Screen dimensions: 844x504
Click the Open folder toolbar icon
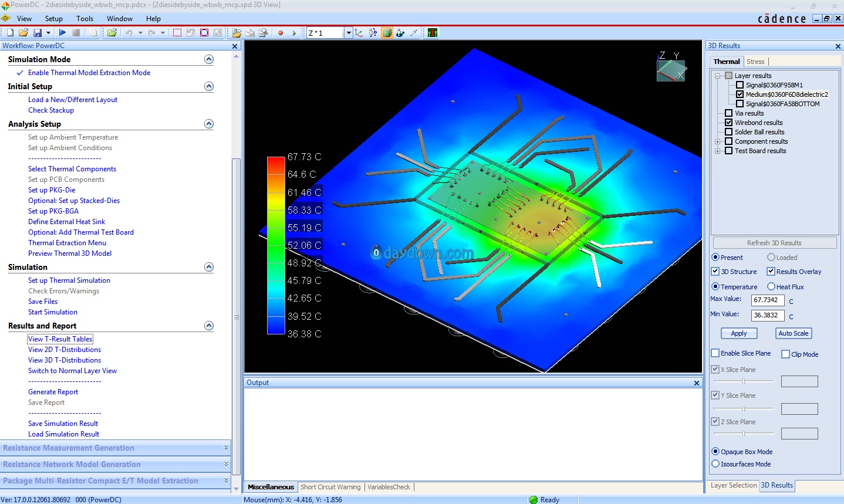(23, 33)
